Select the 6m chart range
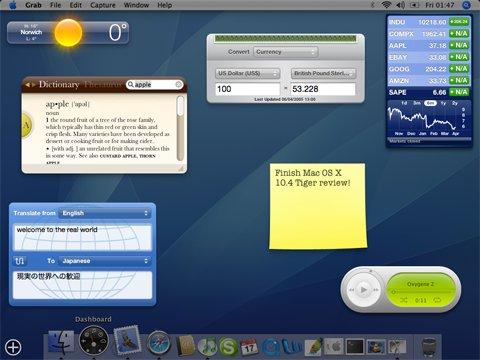The height and width of the screenshot is (360, 480). (x=430, y=103)
